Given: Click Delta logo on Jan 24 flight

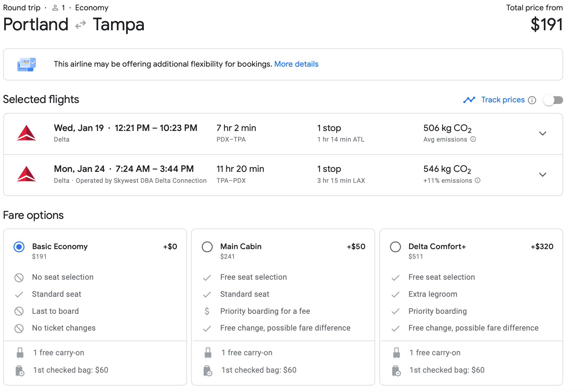Looking at the screenshot, I should pyautogui.click(x=26, y=174).
